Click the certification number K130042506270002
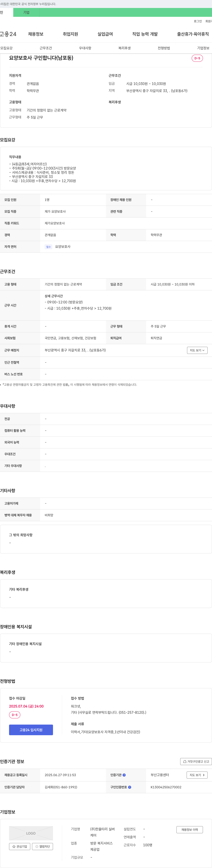This screenshot has width=212, height=868. tap(166, 787)
